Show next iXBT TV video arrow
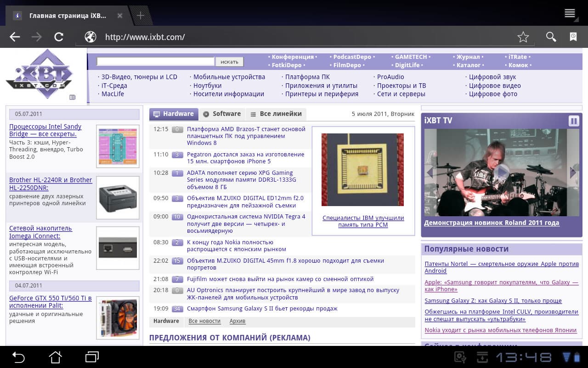Image resolution: width=588 pixels, height=368 pixels. [573, 172]
